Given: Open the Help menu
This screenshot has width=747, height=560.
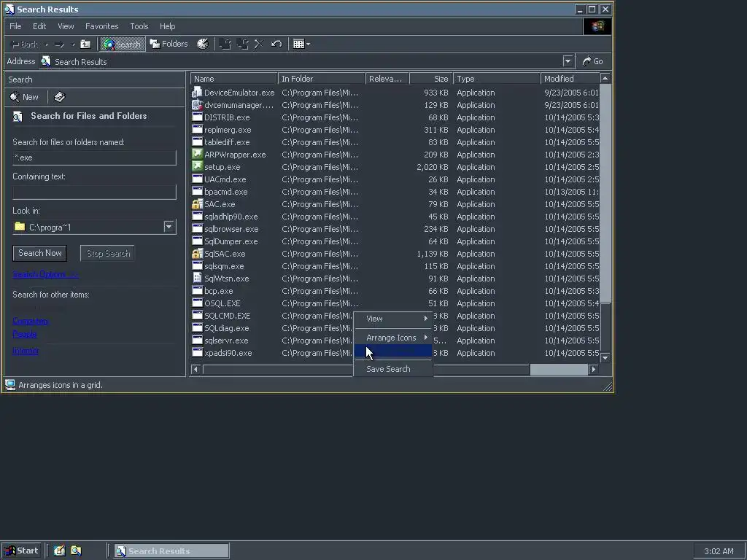Looking at the screenshot, I should pyautogui.click(x=167, y=26).
